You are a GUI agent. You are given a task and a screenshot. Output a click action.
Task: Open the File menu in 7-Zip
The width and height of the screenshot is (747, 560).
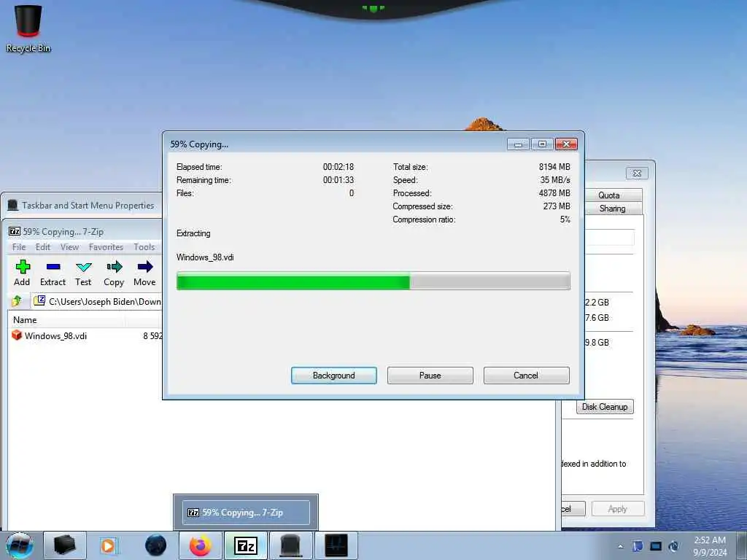coord(19,246)
